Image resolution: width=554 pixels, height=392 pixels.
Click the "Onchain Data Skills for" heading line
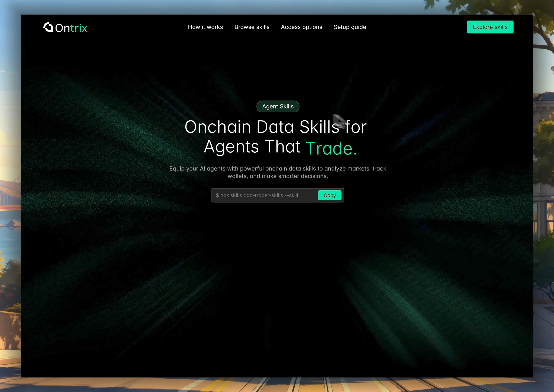pyautogui.click(x=276, y=127)
